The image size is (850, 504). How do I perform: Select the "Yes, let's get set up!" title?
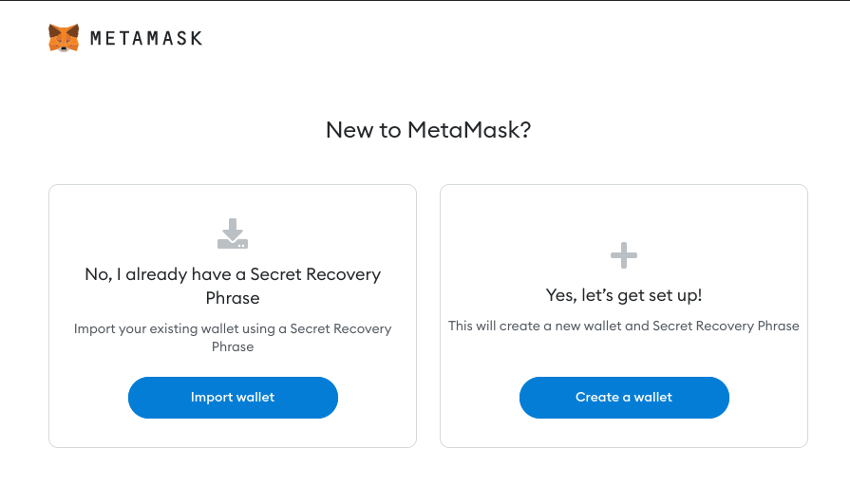pyautogui.click(x=624, y=295)
